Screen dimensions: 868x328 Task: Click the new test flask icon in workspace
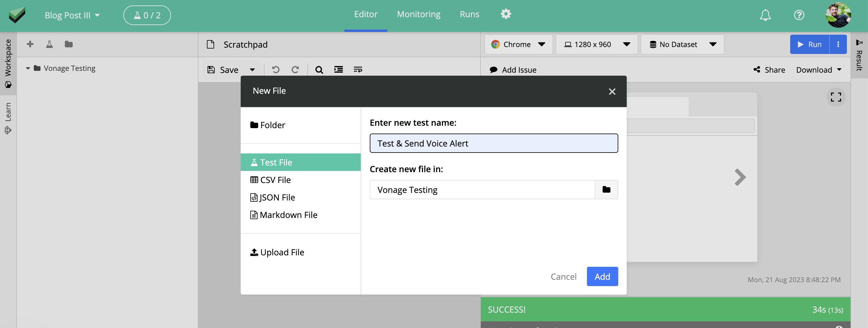[x=49, y=44]
